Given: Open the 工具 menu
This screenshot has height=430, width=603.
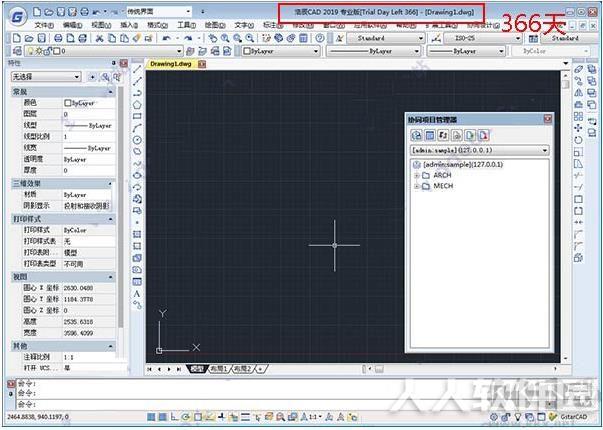Looking at the screenshot, I should click(x=187, y=25).
